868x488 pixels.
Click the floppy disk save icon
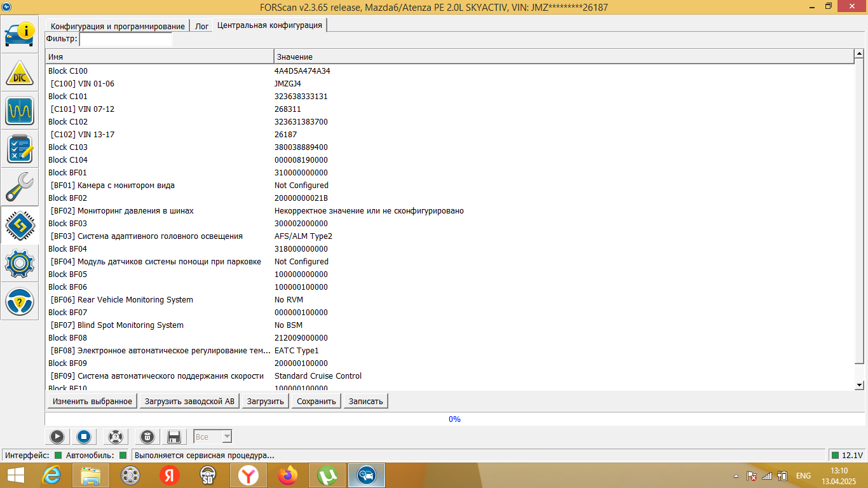pos(173,437)
